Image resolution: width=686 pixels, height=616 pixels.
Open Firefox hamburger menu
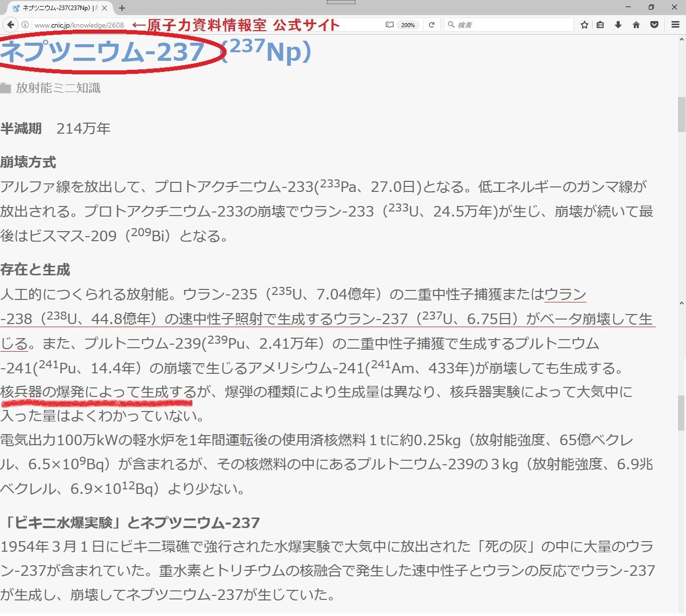tap(675, 25)
